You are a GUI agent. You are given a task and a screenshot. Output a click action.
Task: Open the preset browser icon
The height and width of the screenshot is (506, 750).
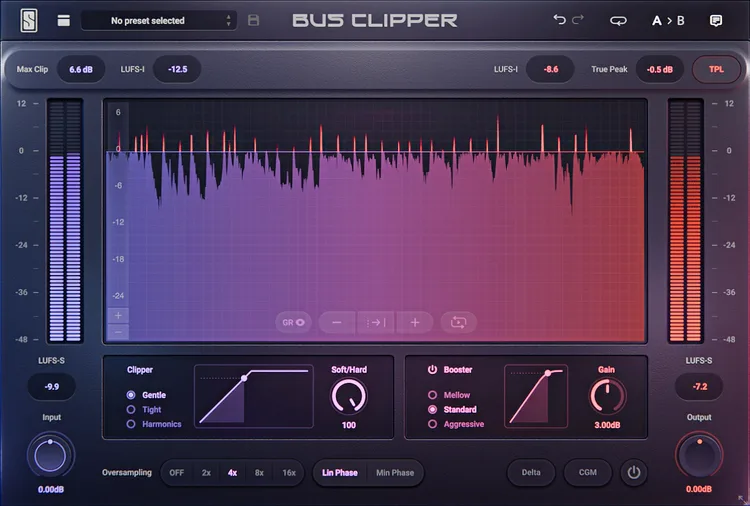tap(64, 21)
